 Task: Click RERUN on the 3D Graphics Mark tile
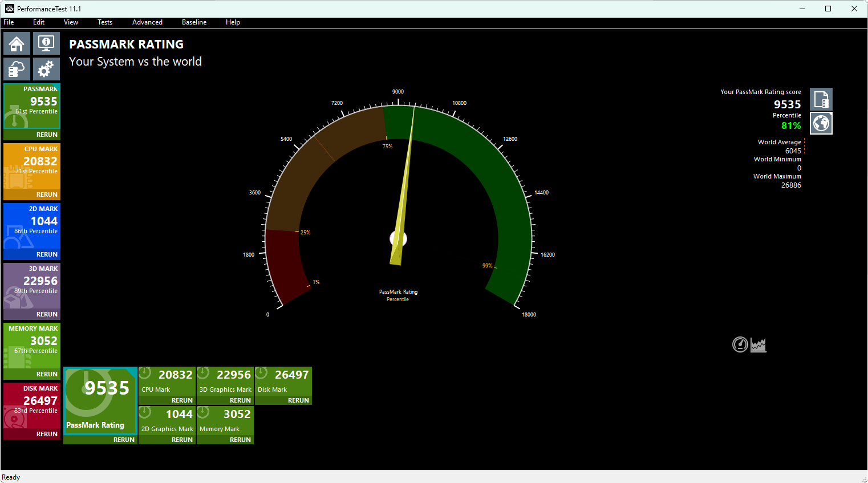240,400
